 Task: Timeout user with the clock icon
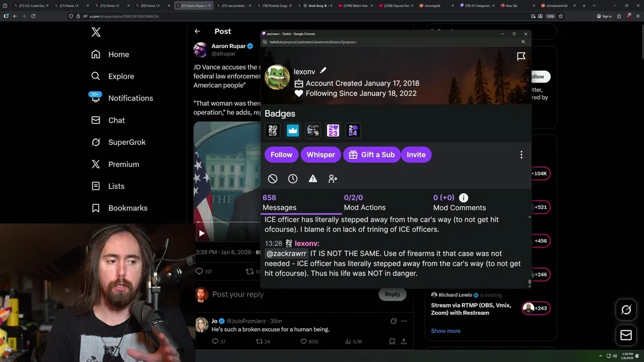click(293, 178)
